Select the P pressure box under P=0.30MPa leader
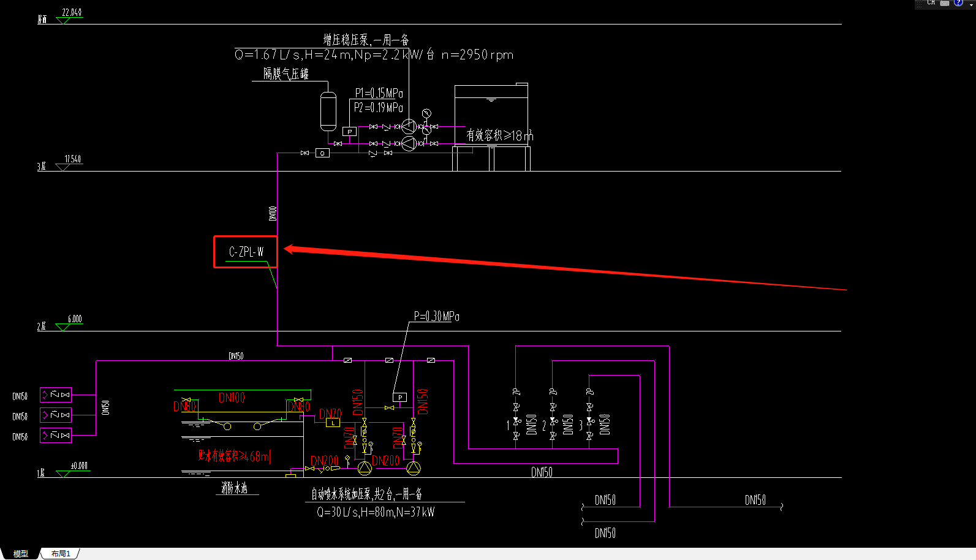976x560 pixels. [399, 398]
